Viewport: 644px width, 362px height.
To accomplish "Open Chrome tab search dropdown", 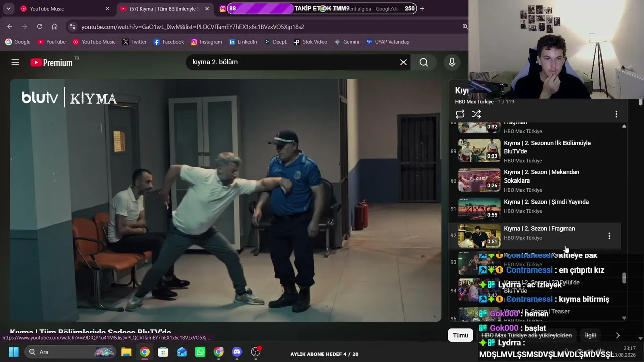I will pos(9,9).
